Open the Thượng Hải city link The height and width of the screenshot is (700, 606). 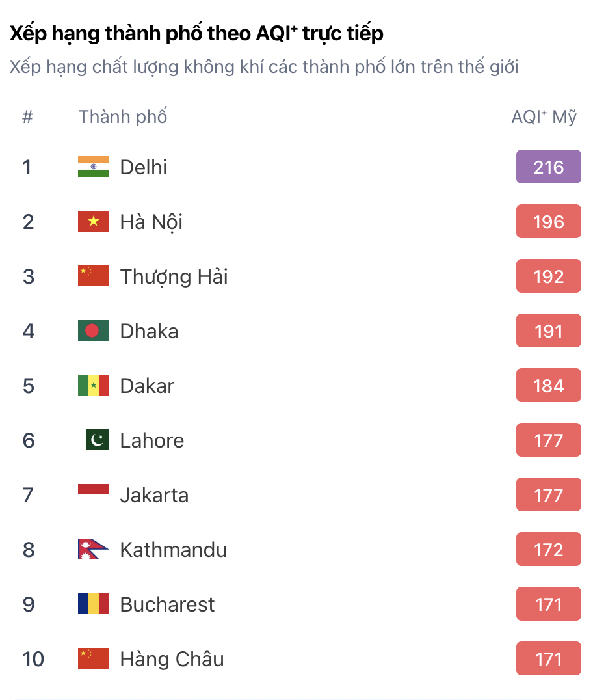coord(174,276)
